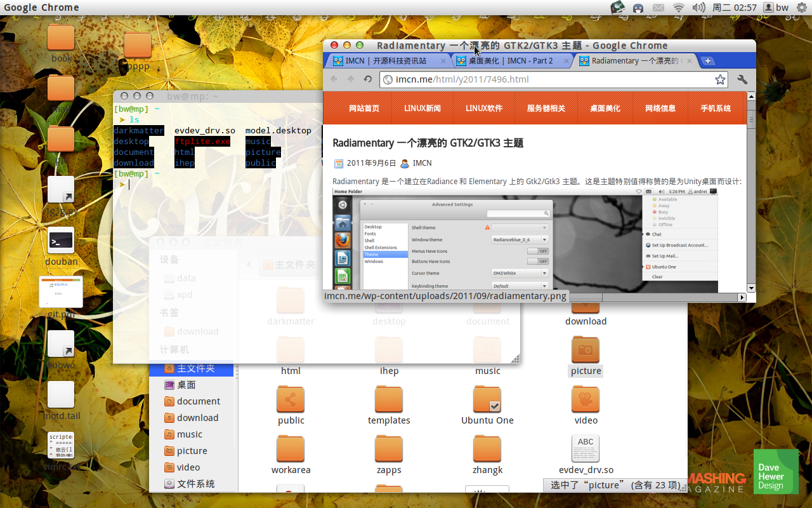This screenshot has height=508, width=812.
Task: Open Chrome's wrench settings menu
Action: tap(742, 79)
